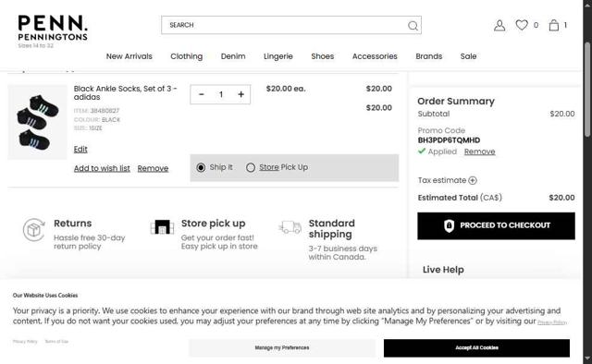Viewport: 592px width, 364px height.
Task: Click the Order Summary heading
Action: tap(456, 101)
